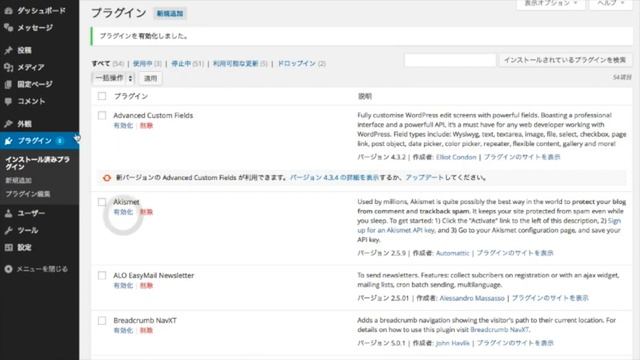Open 新規追加 submenu under Plugins
This screenshot has height=360, width=640.
[18, 180]
